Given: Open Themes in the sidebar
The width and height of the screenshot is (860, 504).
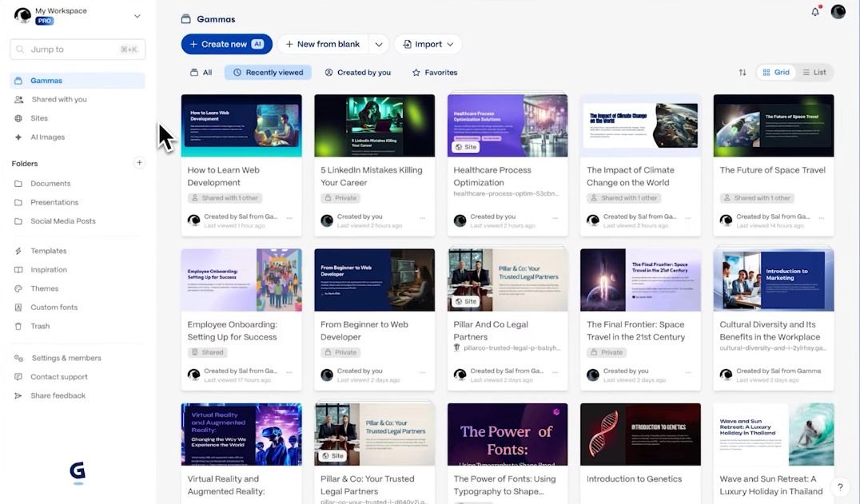Looking at the screenshot, I should coord(44,288).
